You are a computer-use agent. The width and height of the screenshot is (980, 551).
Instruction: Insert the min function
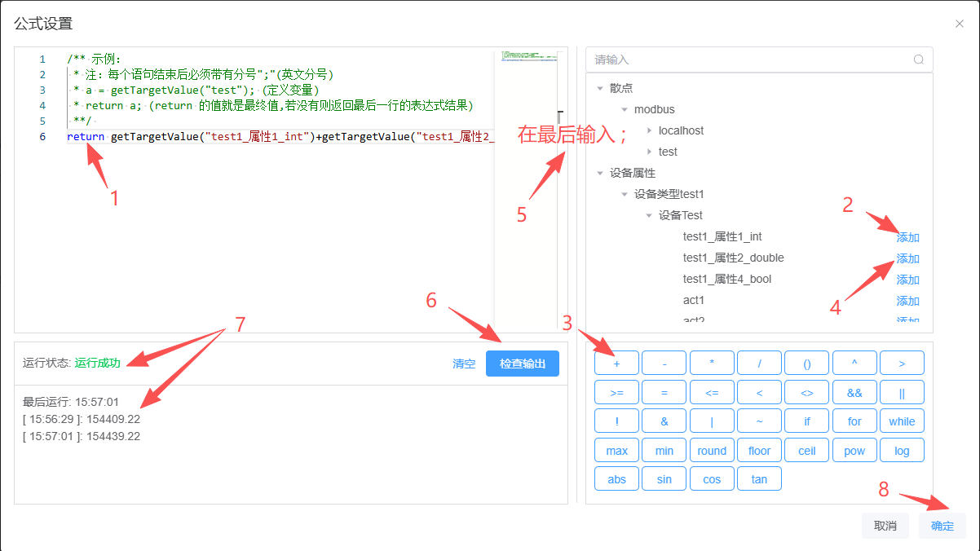tap(664, 451)
